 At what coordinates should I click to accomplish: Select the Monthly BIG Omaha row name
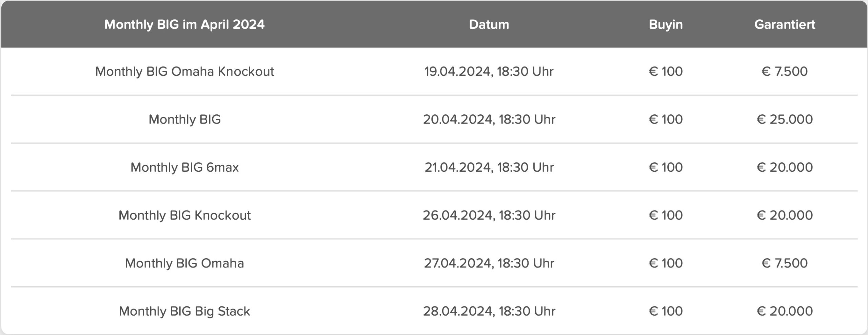click(184, 263)
